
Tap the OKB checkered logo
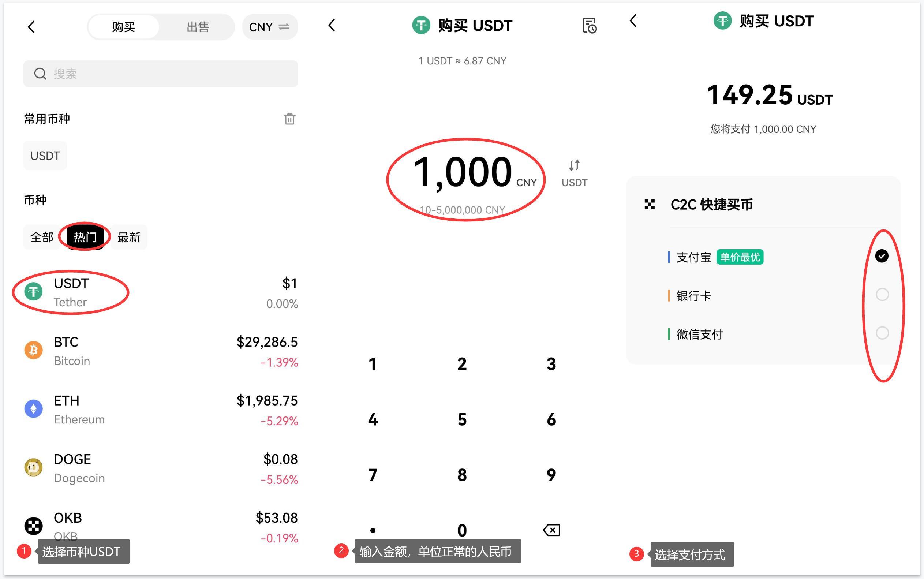33,526
